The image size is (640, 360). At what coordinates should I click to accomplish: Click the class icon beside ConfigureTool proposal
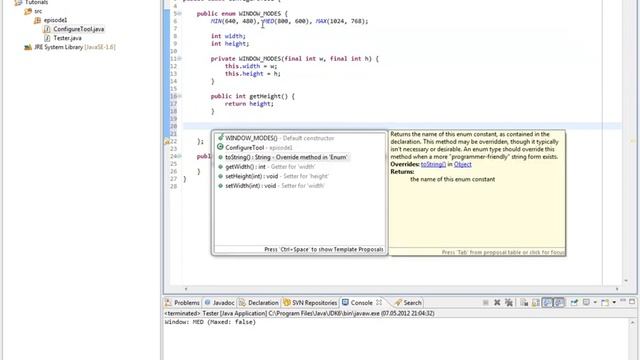220,147
